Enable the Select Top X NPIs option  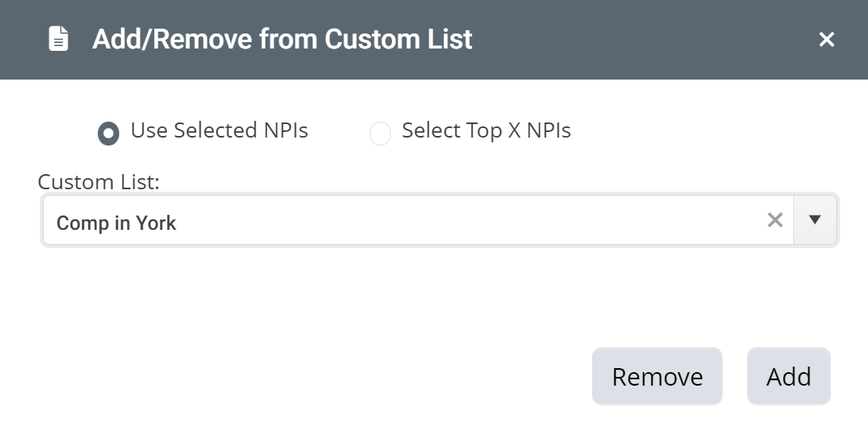(380, 134)
